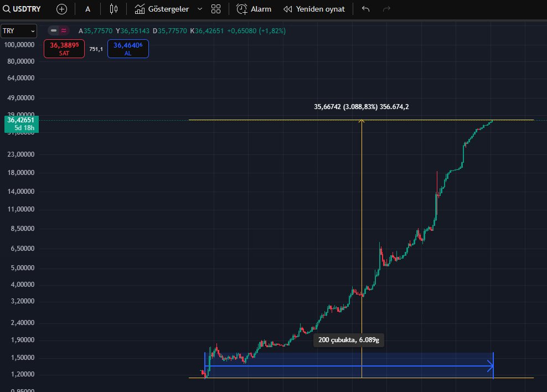Open the Göstergeler indicators panel
The image size is (547, 392).
(162, 9)
